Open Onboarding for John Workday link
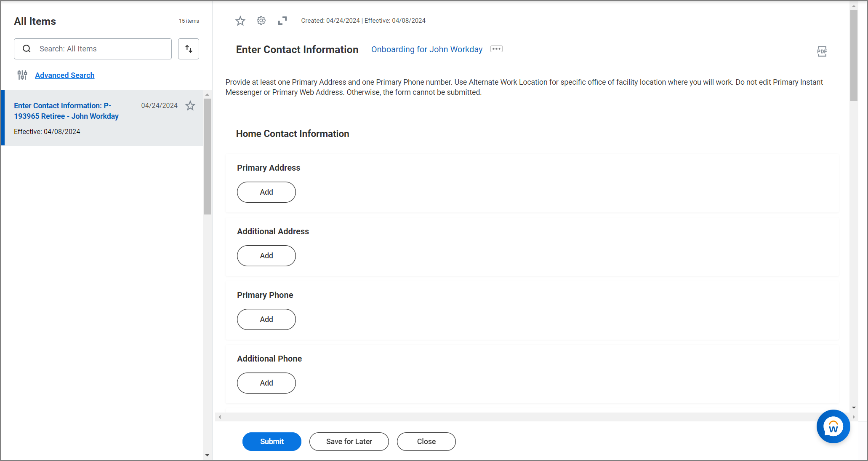Image resolution: width=868 pixels, height=461 pixels. [x=427, y=49]
